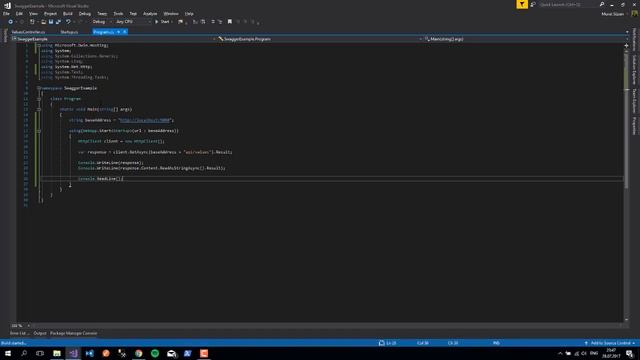Open the Solution Explorer side tab
This screenshot has height=360, width=640.
[634, 70]
